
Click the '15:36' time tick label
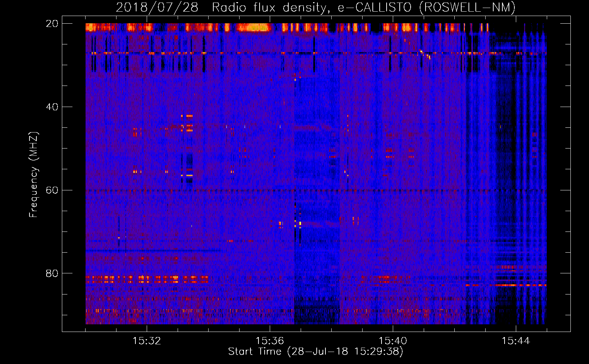tap(270, 341)
